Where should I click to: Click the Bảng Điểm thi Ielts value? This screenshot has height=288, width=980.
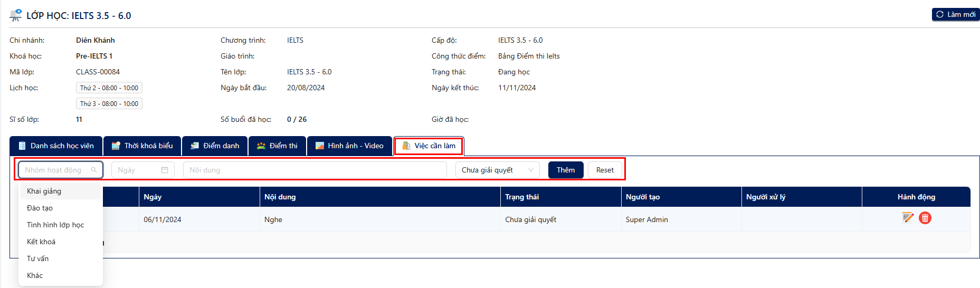(x=529, y=56)
